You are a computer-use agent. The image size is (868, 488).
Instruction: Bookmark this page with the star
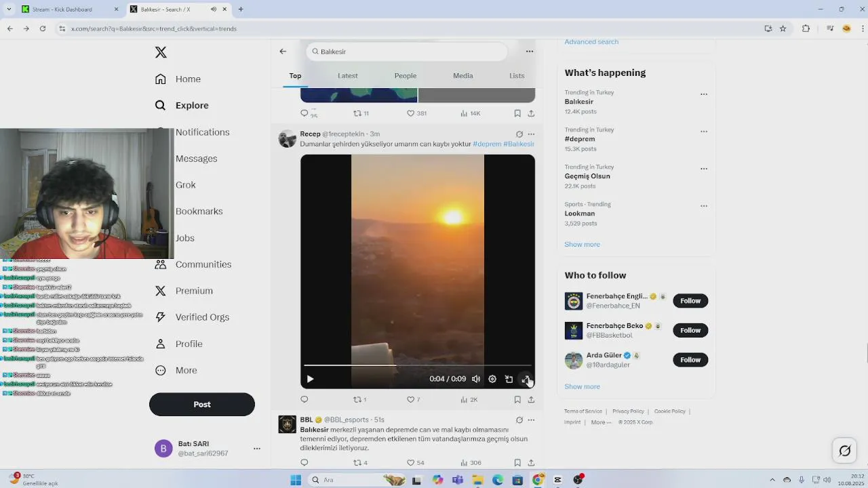point(783,28)
